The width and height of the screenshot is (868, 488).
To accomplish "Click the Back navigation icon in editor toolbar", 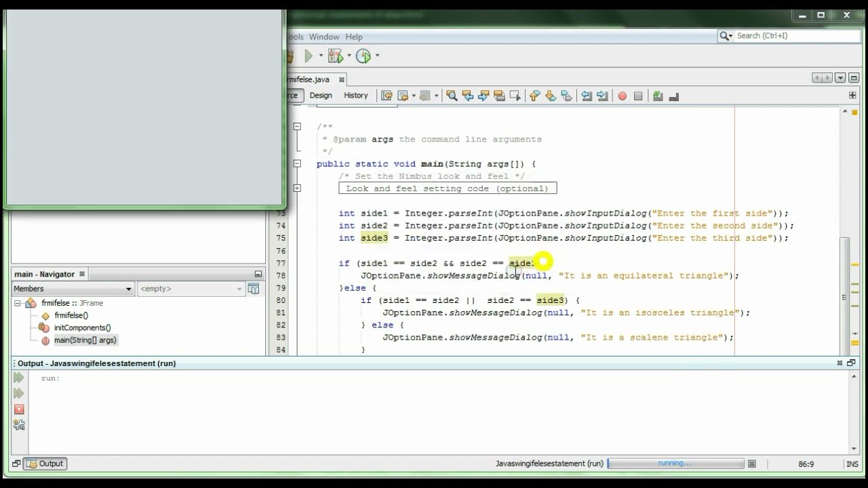I will [x=403, y=96].
